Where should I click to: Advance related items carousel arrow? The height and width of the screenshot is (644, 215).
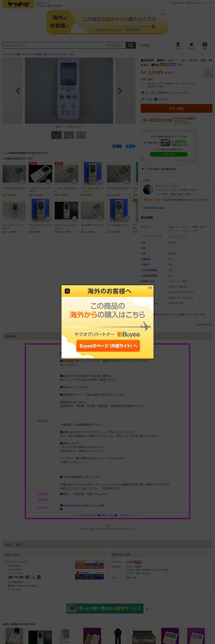click(x=130, y=197)
